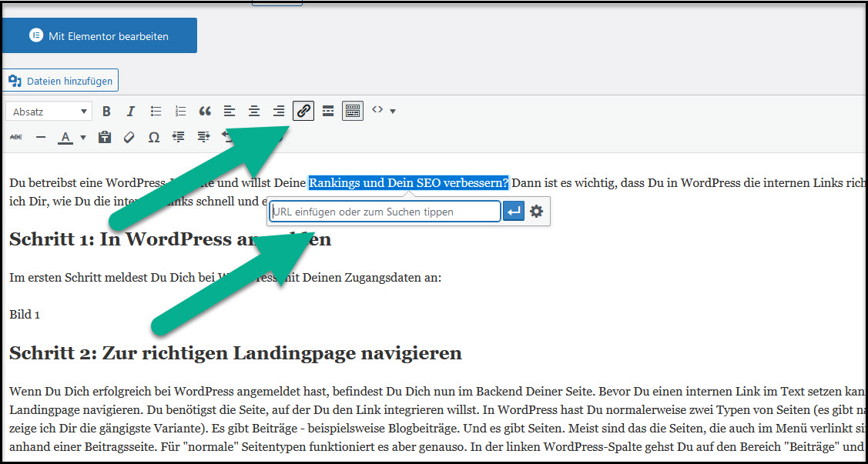Viewport: 868px width, 464px height.
Task: Click the Dateien hinzufügen button
Action: pyautogui.click(x=60, y=82)
